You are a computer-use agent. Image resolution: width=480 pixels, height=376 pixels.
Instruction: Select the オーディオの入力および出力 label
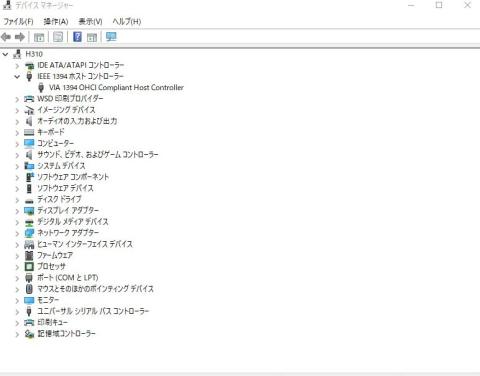77,121
